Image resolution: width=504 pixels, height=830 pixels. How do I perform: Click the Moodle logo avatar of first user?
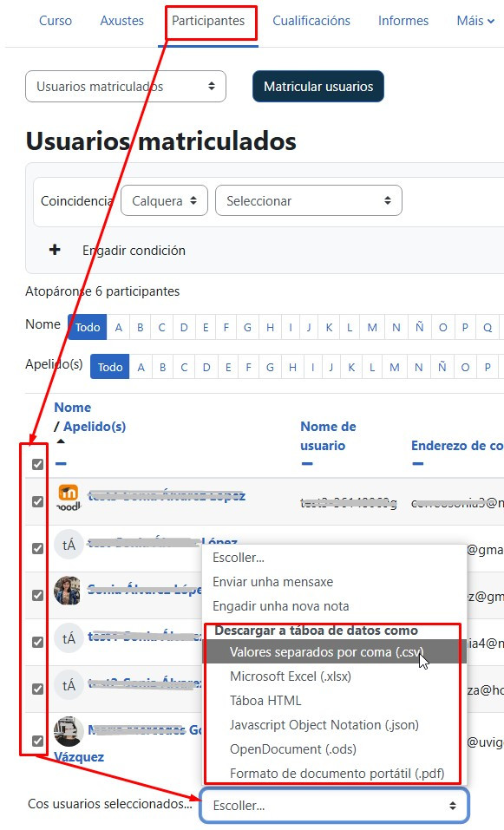click(x=69, y=497)
